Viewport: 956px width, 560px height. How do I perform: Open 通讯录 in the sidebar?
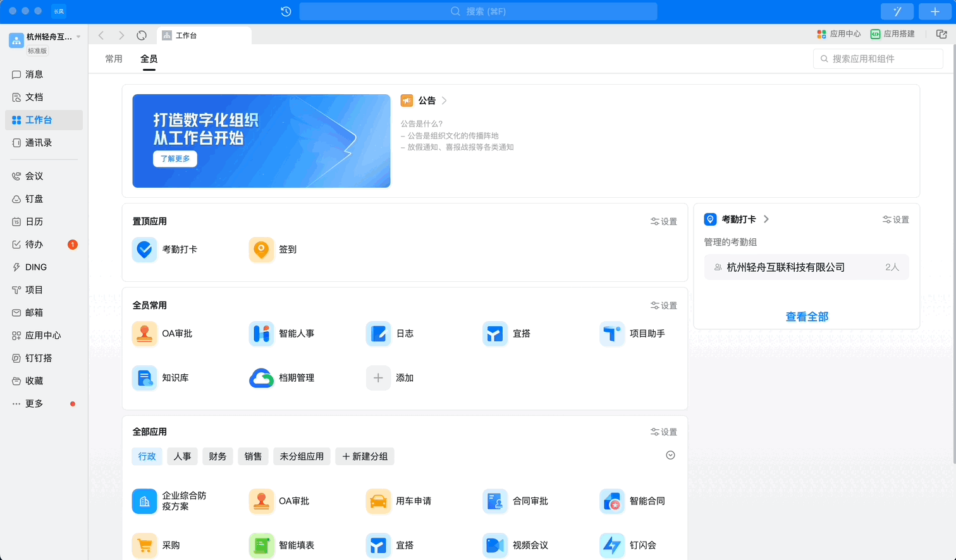click(x=44, y=143)
